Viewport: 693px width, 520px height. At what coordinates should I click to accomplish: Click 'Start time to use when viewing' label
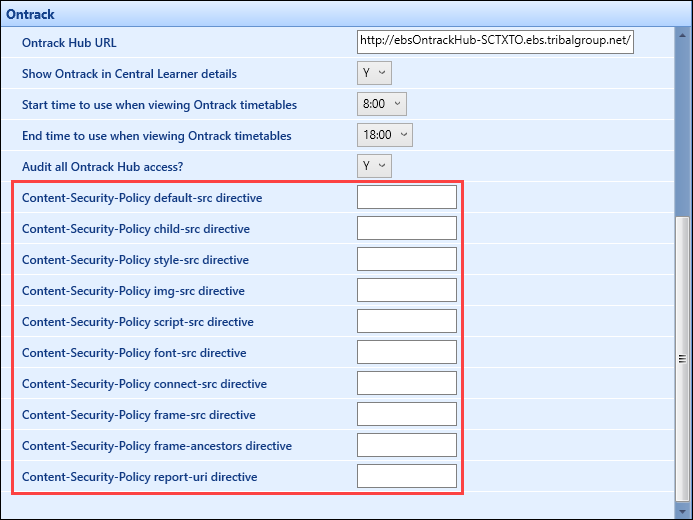click(x=160, y=105)
